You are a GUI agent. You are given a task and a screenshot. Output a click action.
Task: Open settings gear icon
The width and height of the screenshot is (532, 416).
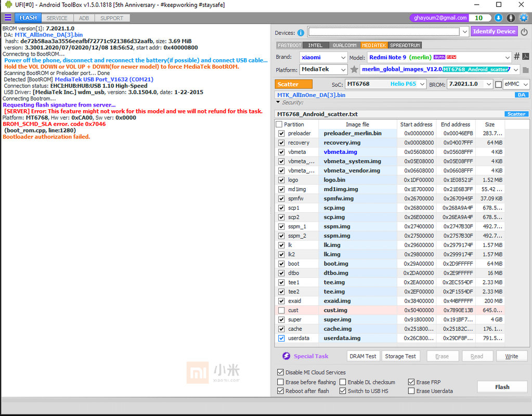(x=524, y=18)
